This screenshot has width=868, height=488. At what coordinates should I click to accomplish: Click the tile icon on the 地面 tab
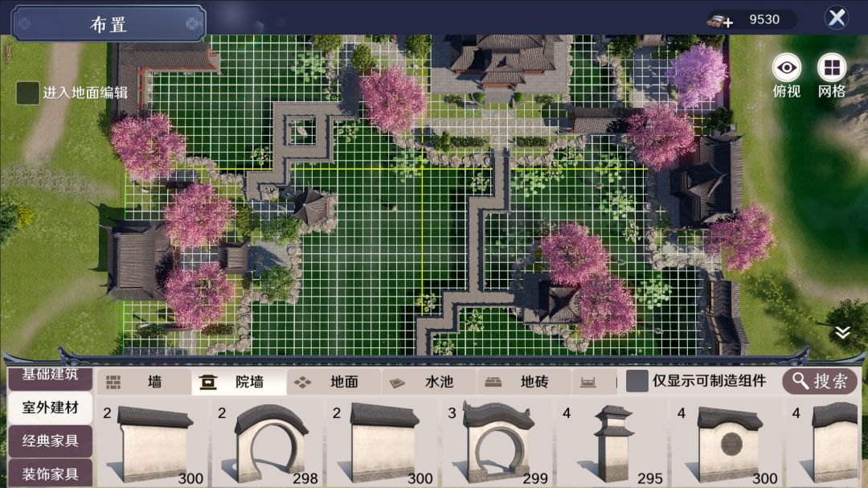[302, 382]
